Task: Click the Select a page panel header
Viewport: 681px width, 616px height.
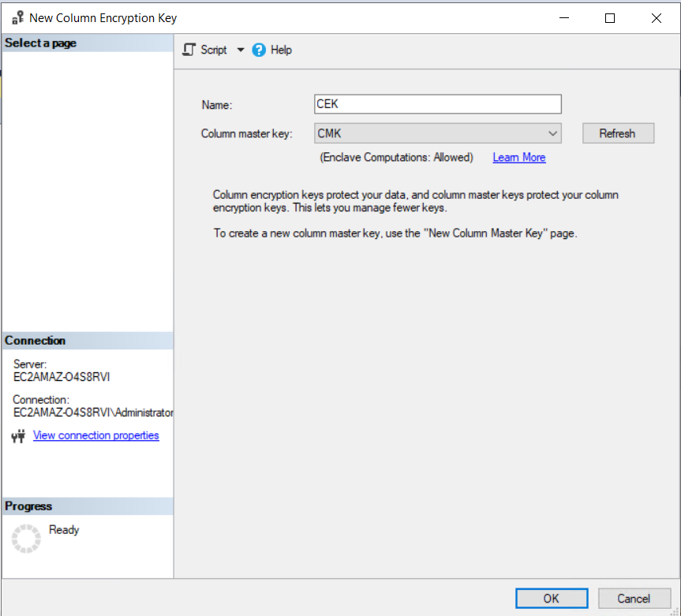Action: pyautogui.click(x=40, y=43)
